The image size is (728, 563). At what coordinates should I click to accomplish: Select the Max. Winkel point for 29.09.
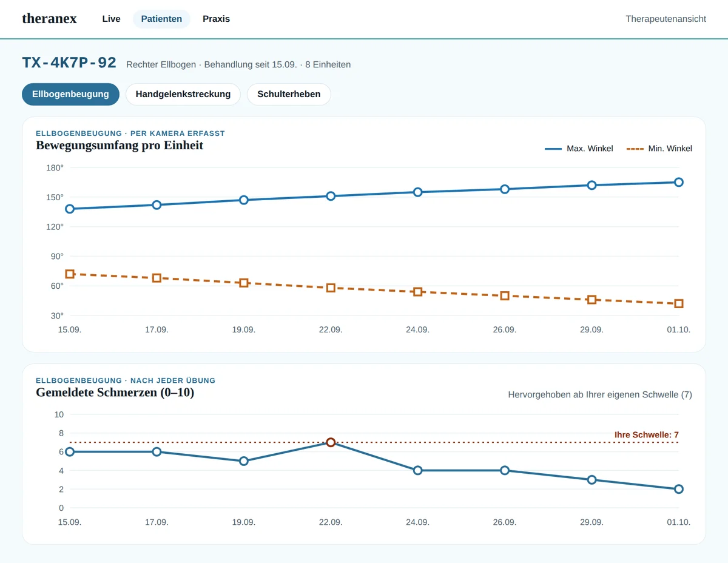[591, 185]
